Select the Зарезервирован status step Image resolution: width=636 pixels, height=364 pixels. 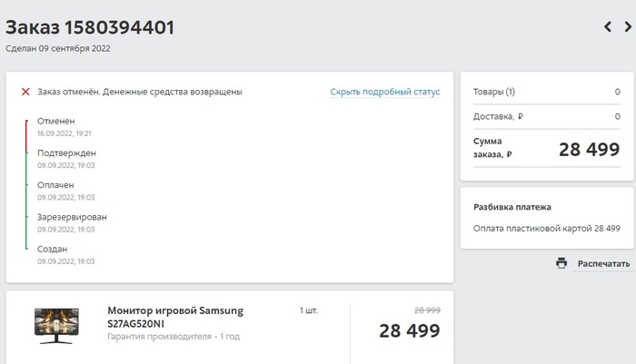tap(72, 217)
